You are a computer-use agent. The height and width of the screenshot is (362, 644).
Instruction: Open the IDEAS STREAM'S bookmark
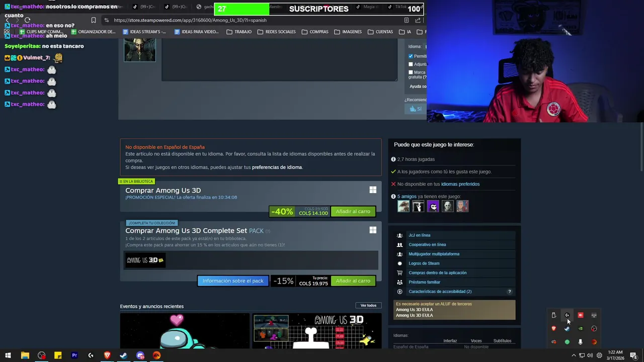pyautogui.click(x=144, y=32)
